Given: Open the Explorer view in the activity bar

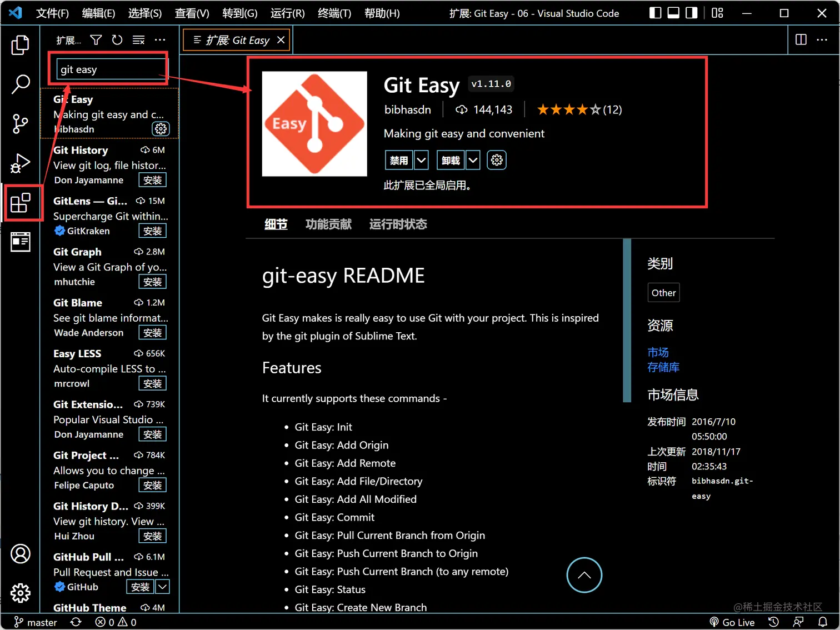Looking at the screenshot, I should coord(21,45).
